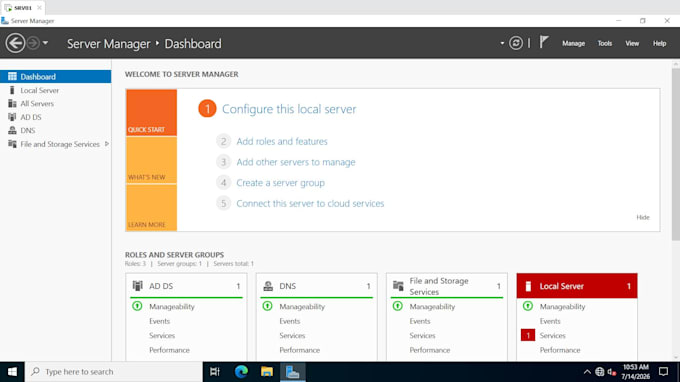Open the notifications flag icon
This screenshot has height=382, width=680.
544,42
